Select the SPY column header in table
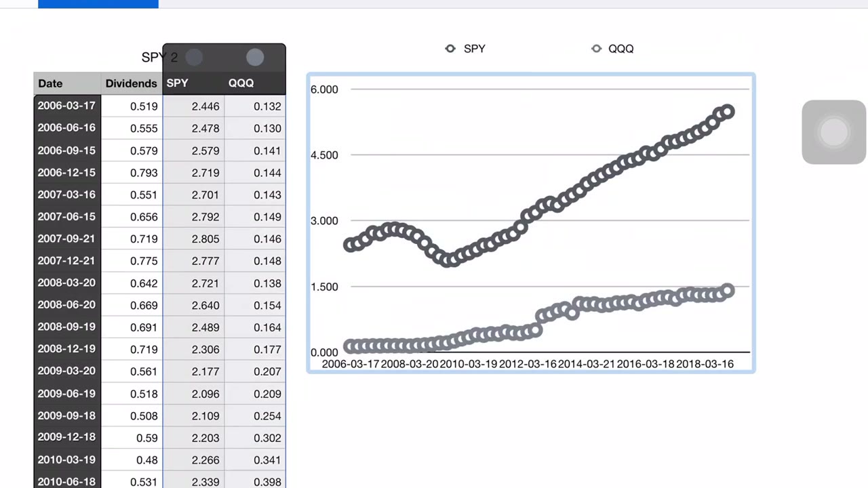 click(x=193, y=83)
